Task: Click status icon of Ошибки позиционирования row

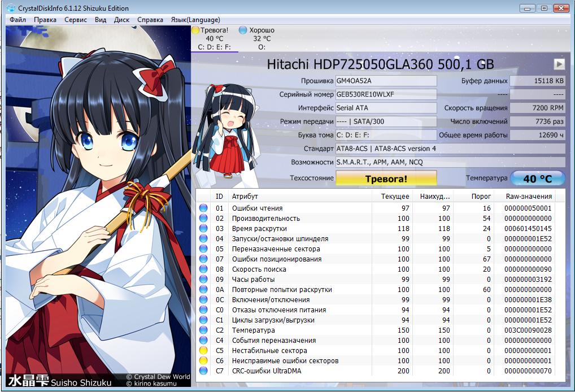Action: 203,259
